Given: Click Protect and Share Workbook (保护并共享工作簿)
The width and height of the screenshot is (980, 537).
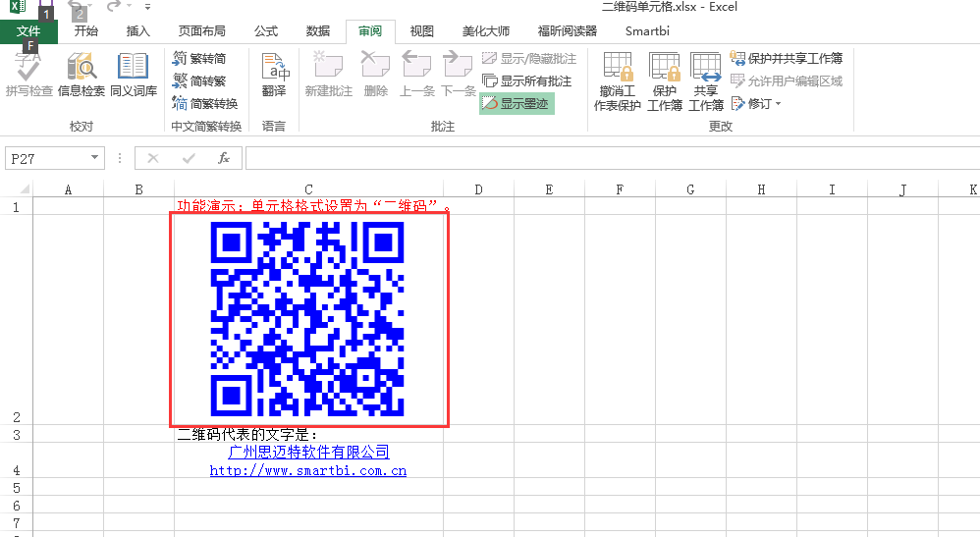Looking at the screenshot, I should (x=787, y=58).
